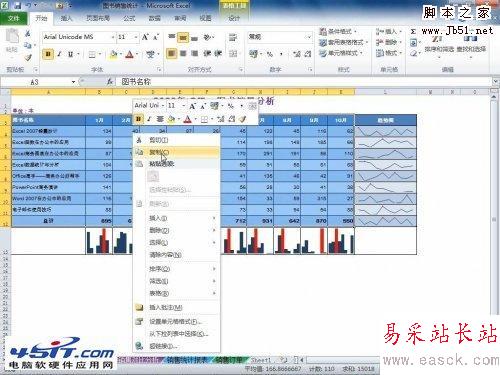Click the Save icon in title bar
500x375 pixels.
pyautogui.click(x=17, y=5)
